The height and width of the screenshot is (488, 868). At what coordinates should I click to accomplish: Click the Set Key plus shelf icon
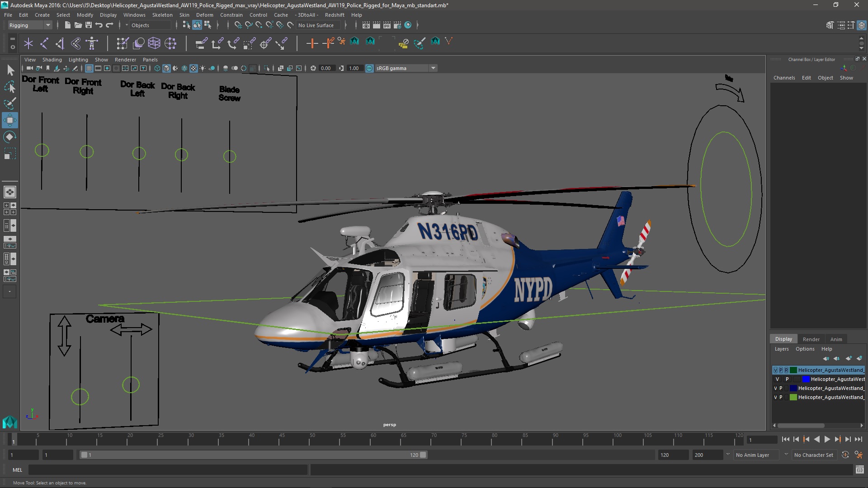[x=312, y=43]
